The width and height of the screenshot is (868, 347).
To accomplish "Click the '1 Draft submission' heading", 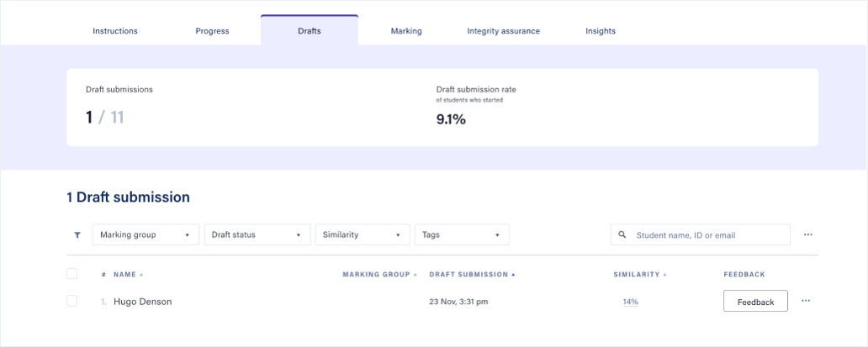I will point(129,197).
